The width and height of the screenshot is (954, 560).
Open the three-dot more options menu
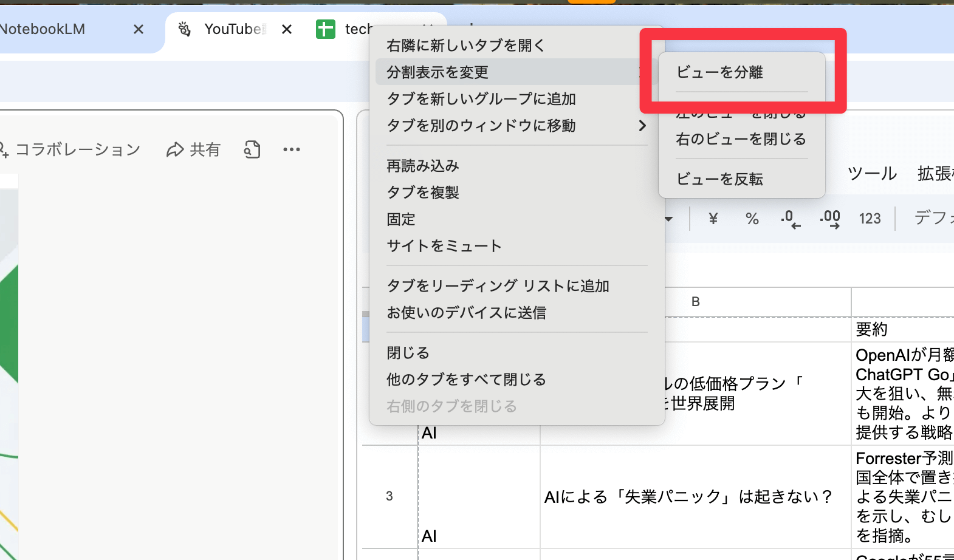[292, 149]
